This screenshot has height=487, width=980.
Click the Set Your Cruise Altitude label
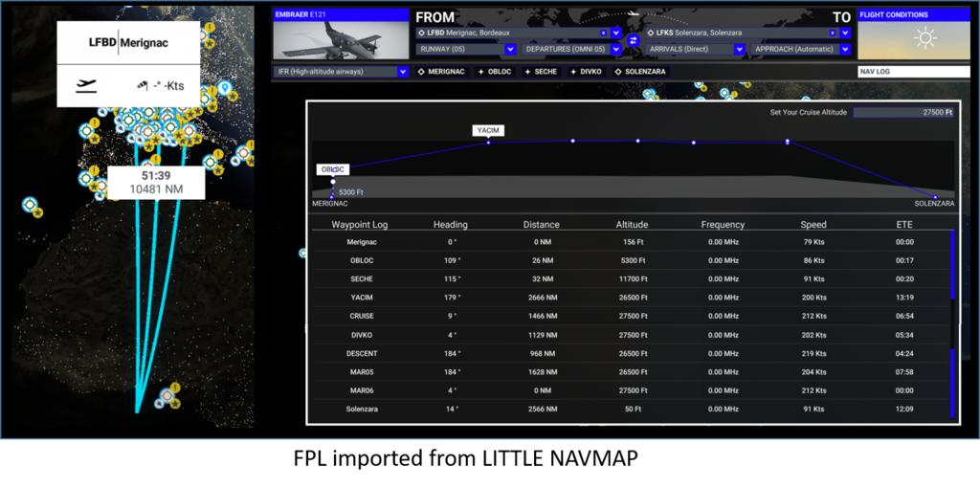(808, 113)
